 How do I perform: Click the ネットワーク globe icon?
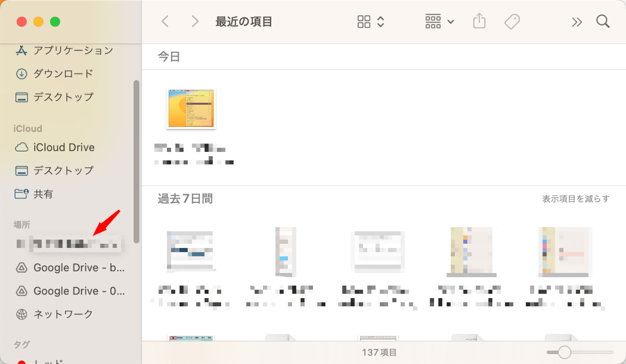click(21, 314)
